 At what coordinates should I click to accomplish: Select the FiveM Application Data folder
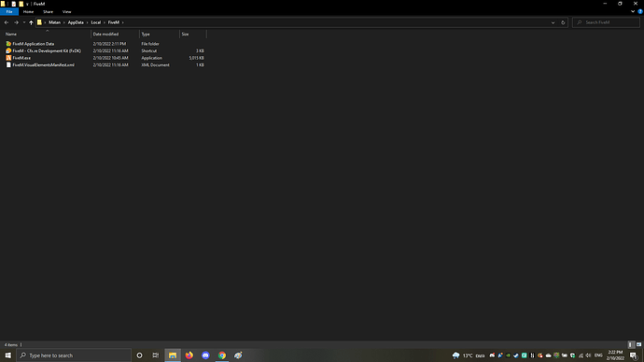(34, 44)
